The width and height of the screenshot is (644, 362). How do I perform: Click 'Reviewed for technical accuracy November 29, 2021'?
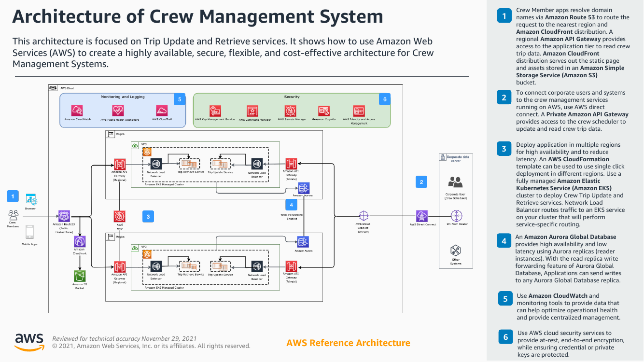click(125, 339)
